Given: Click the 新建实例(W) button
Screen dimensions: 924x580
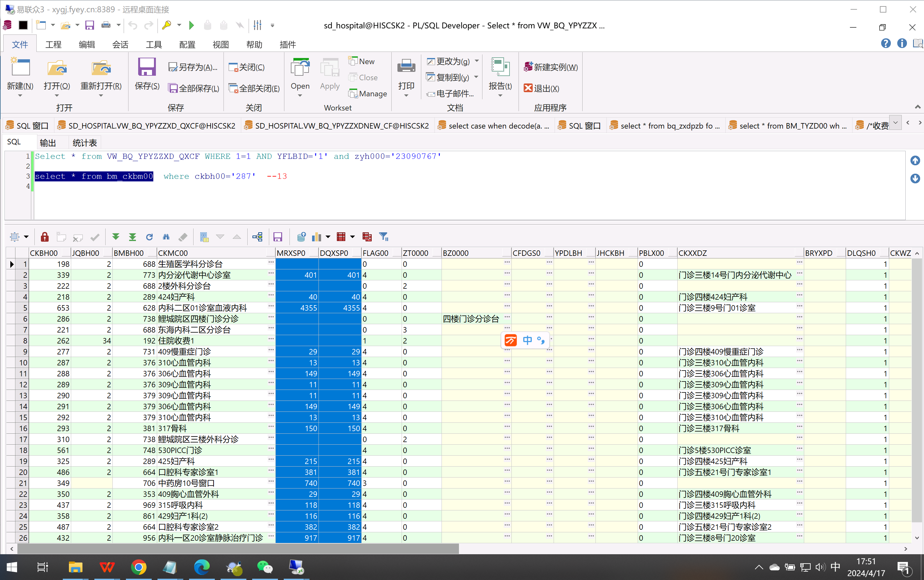Looking at the screenshot, I should 550,67.
